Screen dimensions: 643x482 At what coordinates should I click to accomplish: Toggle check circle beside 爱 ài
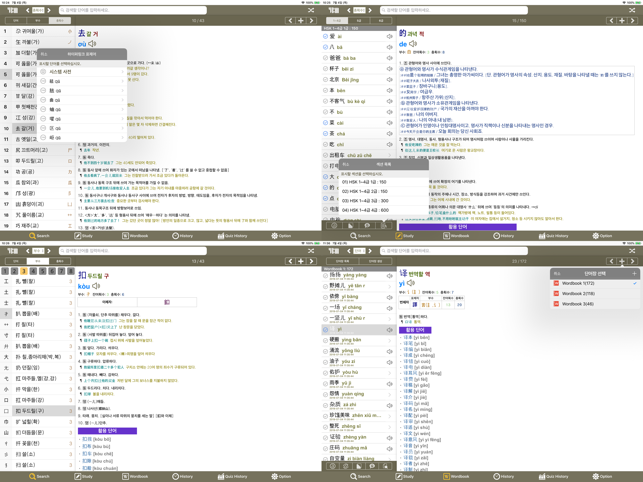tap(326, 36)
